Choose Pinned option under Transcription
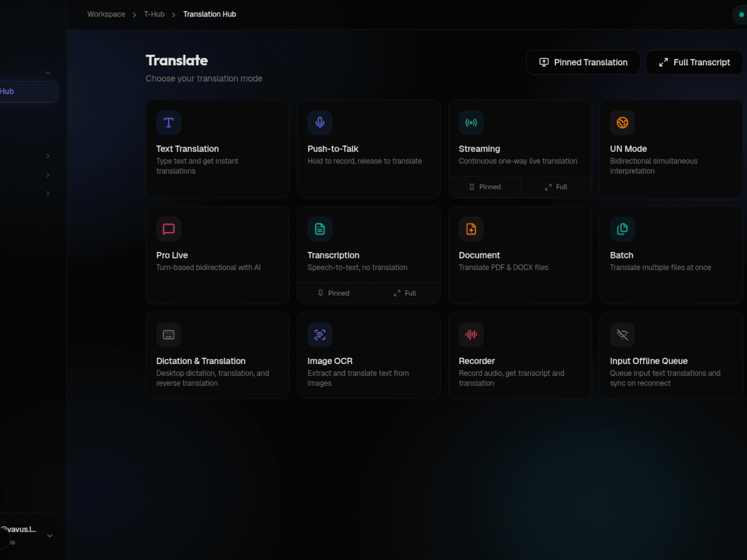 pyautogui.click(x=333, y=294)
